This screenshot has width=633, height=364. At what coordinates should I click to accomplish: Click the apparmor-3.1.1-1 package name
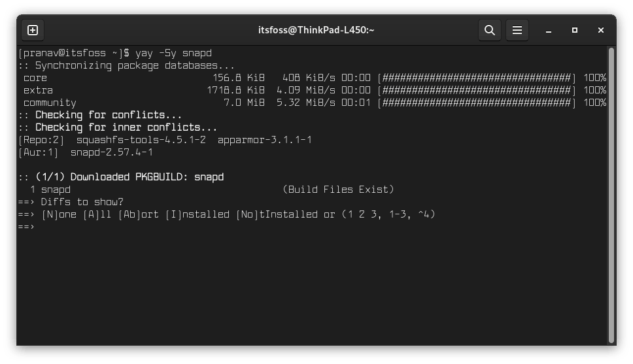pos(265,140)
